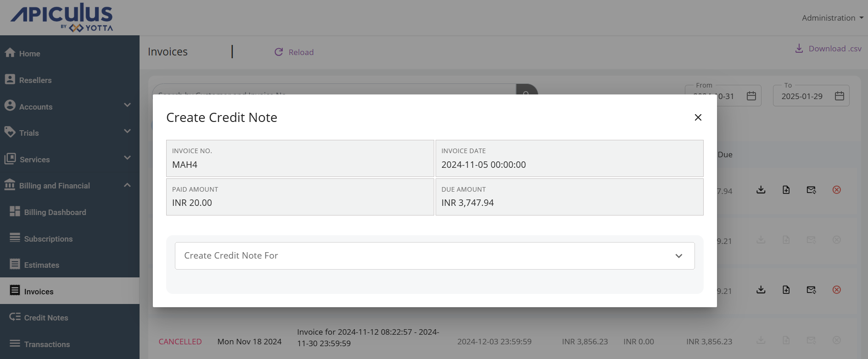This screenshot has height=359, width=868.
Task: Click the due amount INR 3,747.94
Action: 468,203
